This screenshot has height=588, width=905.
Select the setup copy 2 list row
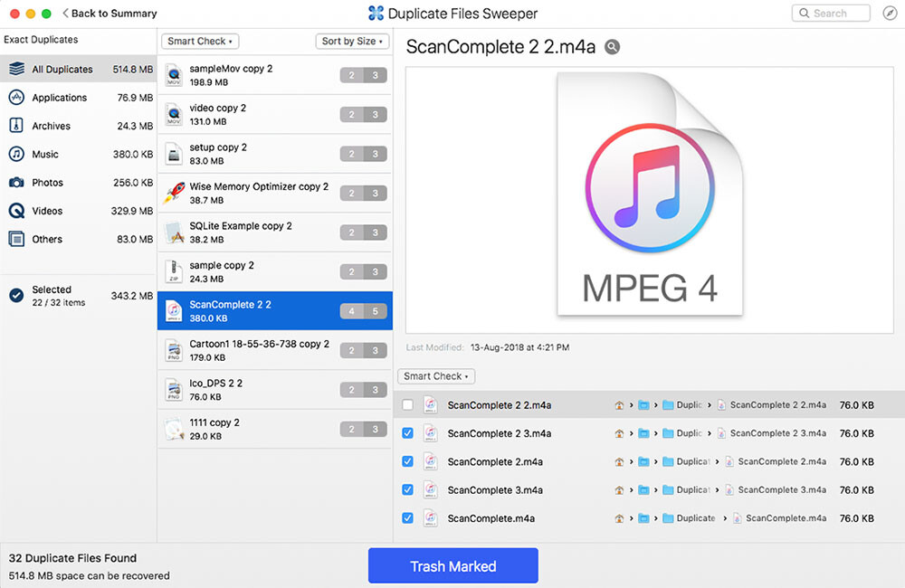(x=275, y=154)
